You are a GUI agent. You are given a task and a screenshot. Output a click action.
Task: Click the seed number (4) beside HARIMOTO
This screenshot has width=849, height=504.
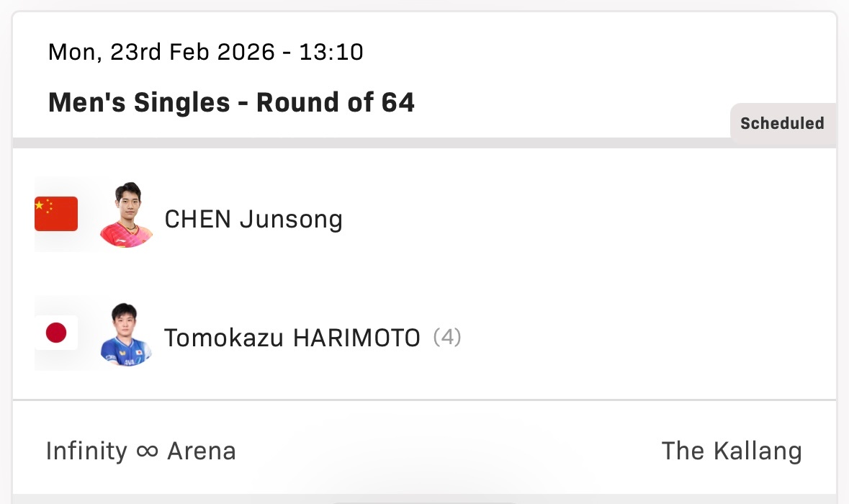[447, 336]
